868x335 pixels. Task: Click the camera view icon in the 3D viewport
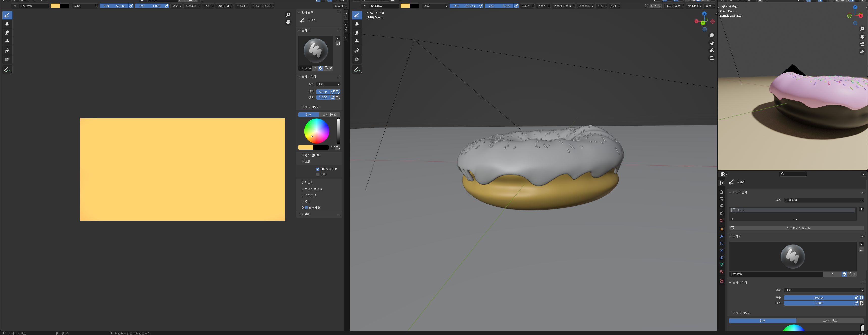point(711,50)
